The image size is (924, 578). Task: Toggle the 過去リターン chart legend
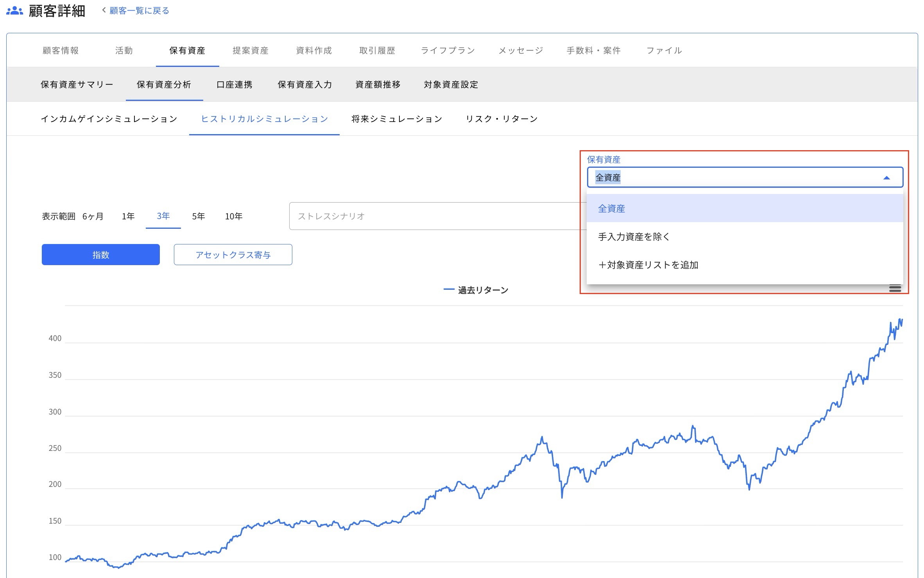click(x=476, y=290)
